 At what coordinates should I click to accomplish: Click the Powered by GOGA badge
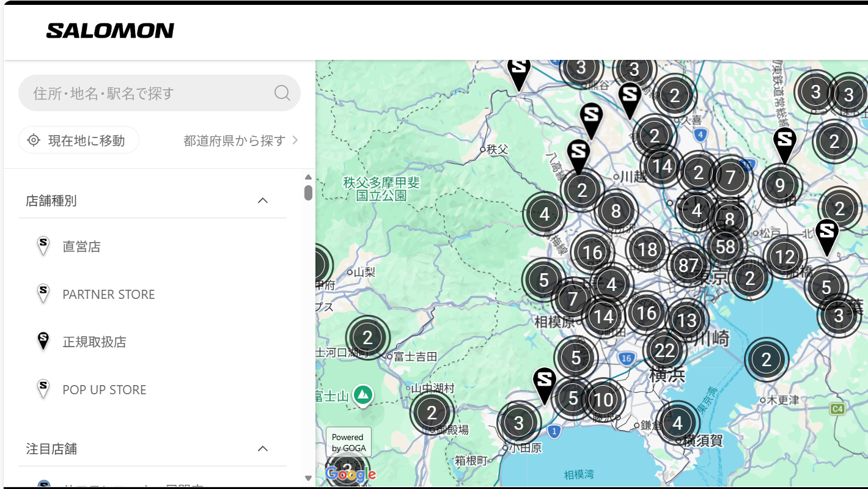[348, 443]
